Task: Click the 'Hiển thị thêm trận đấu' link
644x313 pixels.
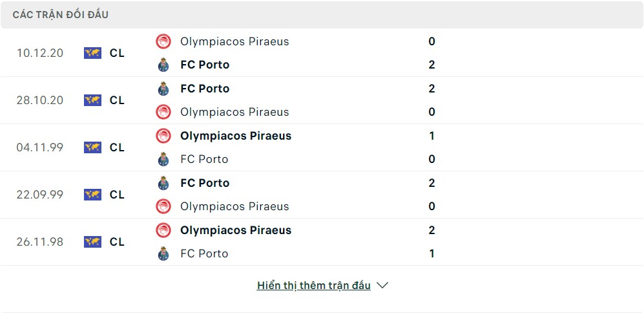Action: click(314, 285)
